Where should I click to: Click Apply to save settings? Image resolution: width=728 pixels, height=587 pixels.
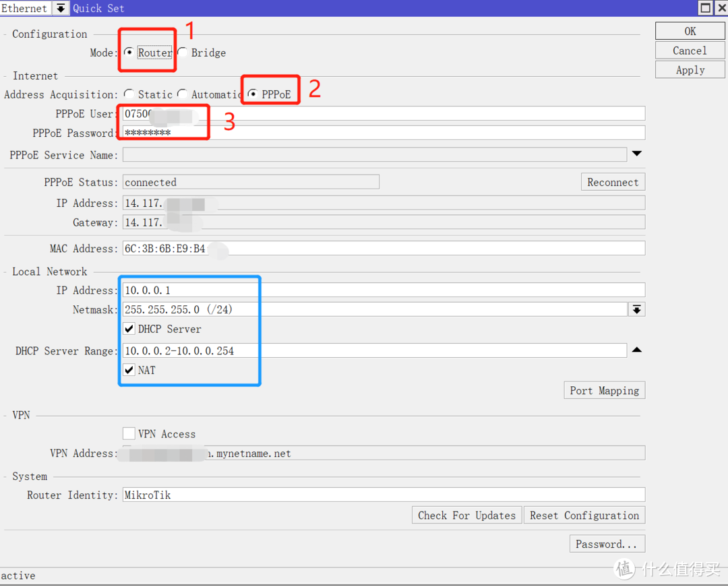click(690, 70)
